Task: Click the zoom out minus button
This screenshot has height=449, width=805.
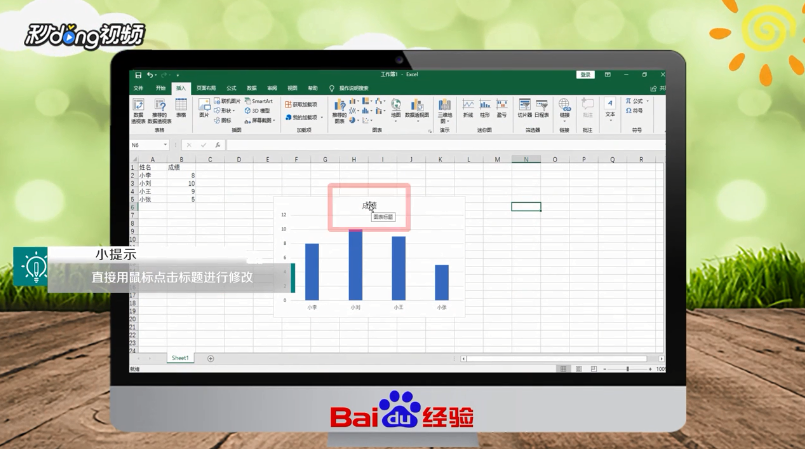Action: click(605, 369)
